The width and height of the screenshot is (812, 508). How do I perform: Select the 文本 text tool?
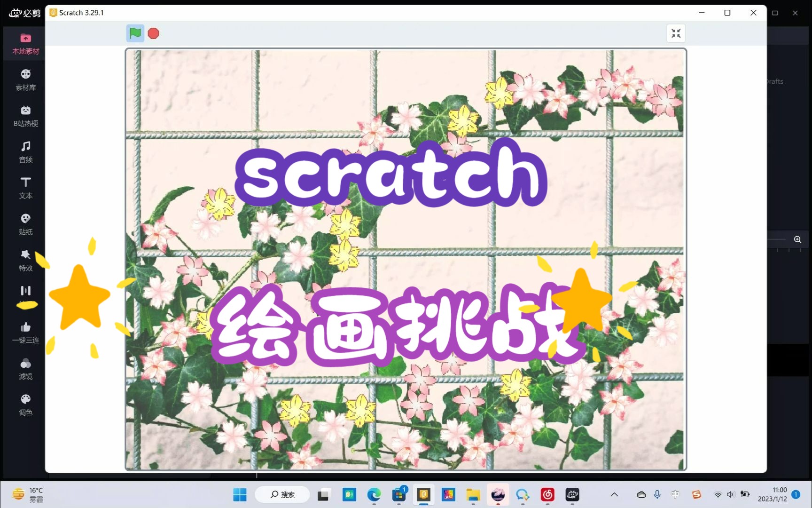click(25, 187)
